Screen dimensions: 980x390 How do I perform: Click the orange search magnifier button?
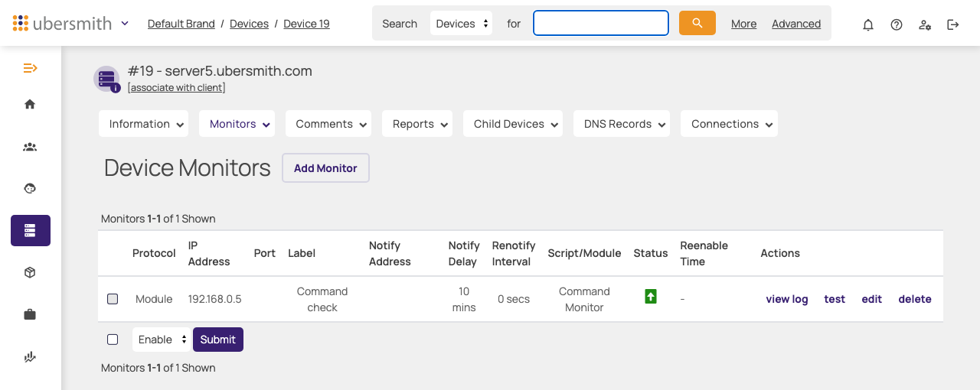[697, 23]
